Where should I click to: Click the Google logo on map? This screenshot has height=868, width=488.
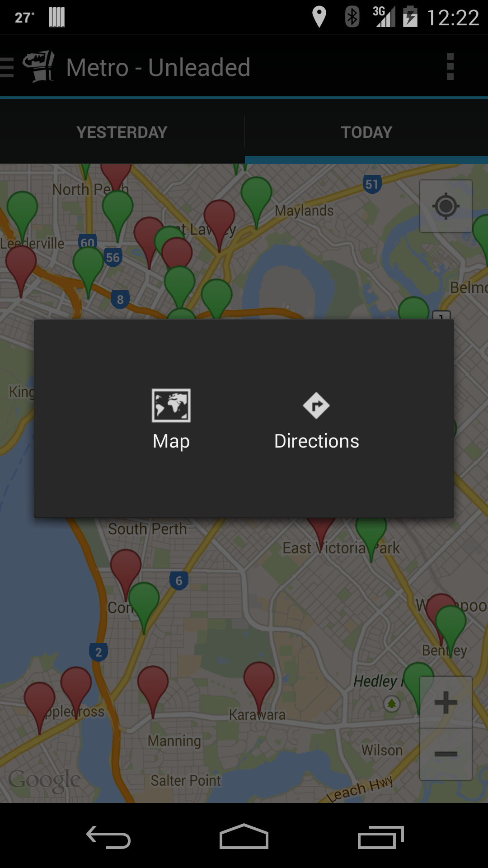click(44, 780)
